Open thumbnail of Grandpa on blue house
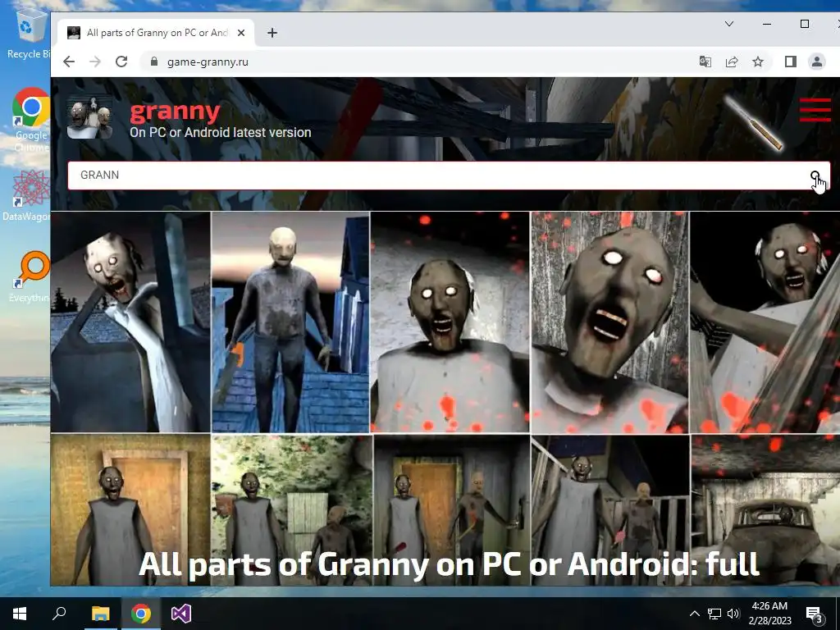This screenshot has height=630, width=840. pos(290,322)
